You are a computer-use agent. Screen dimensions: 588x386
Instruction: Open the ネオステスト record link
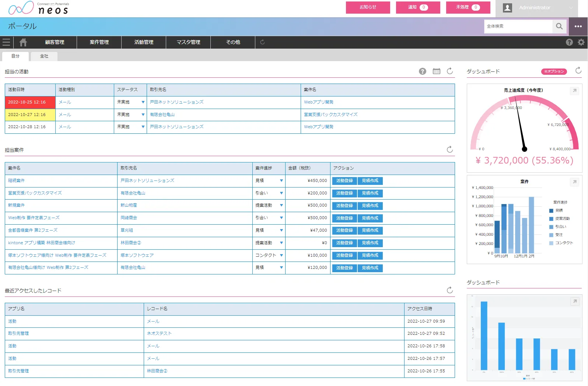(159, 334)
